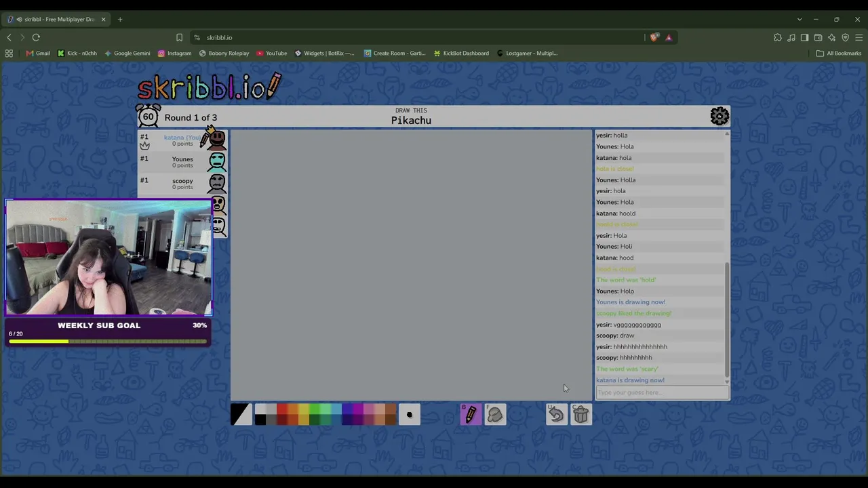
Task: Open the apps grid on bookmarks bar
Action: coord(9,53)
